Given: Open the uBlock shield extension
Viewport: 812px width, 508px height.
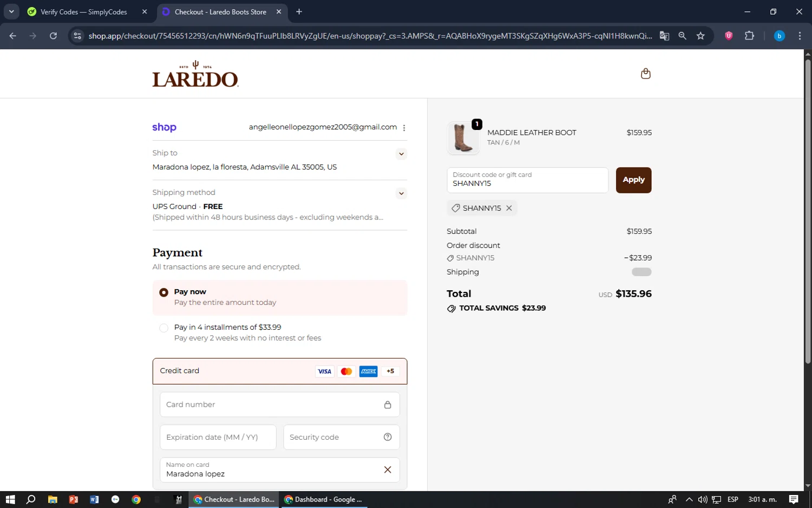Looking at the screenshot, I should tap(729, 36).
